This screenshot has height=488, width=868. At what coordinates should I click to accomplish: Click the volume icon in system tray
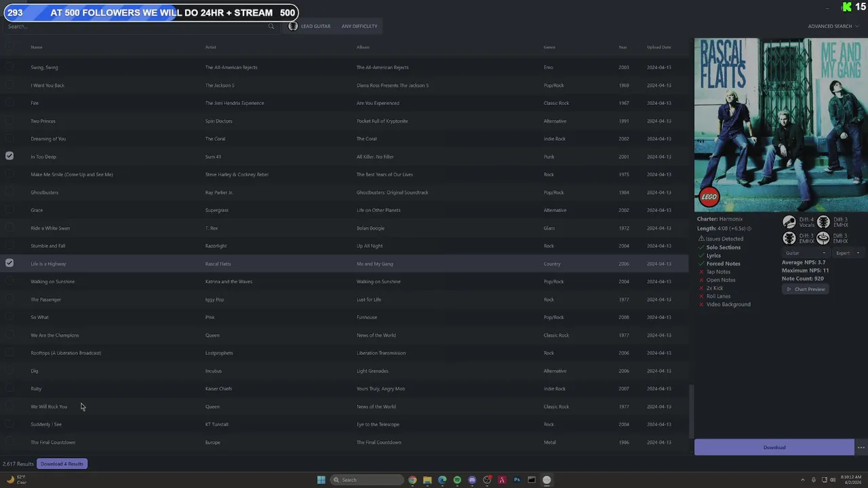click(833, 480)
